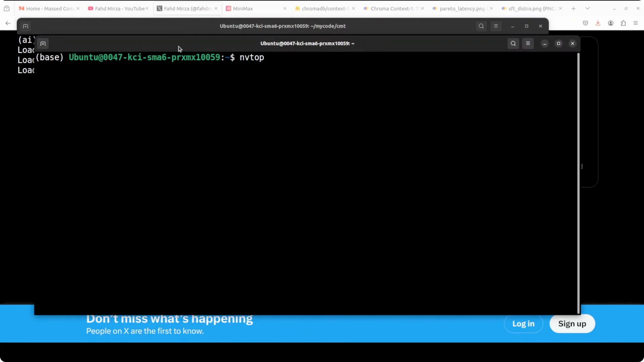Image resolution: width=644 pixels, height=362 pixels.
Task: Maximize the back cmt terminal window
Action: click(x=527, y=26)
